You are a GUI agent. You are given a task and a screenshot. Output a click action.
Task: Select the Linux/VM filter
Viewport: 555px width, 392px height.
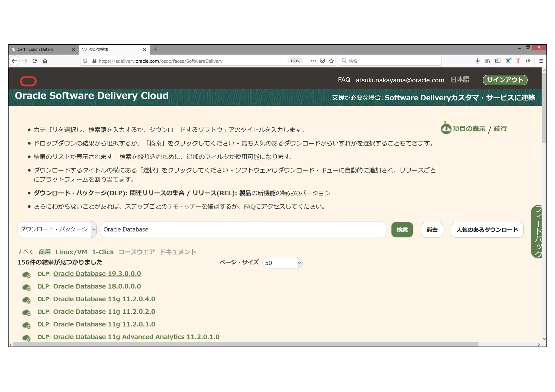point(71,252)
